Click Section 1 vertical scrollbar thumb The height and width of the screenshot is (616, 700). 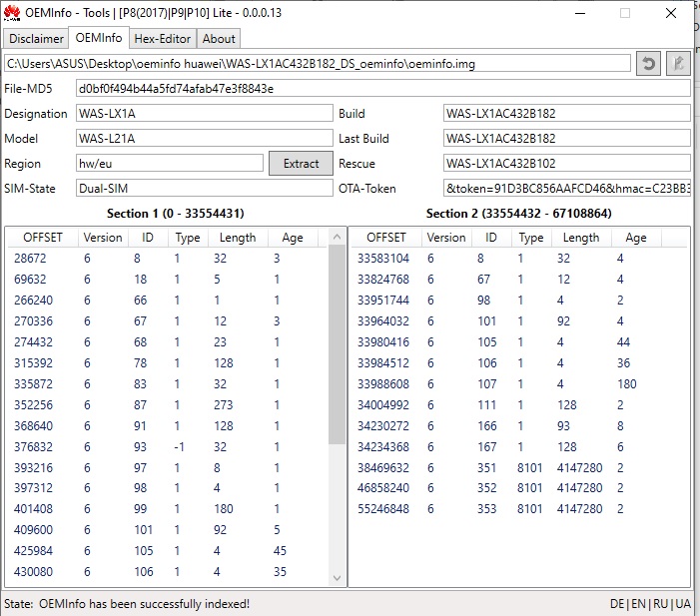point(338,344)
